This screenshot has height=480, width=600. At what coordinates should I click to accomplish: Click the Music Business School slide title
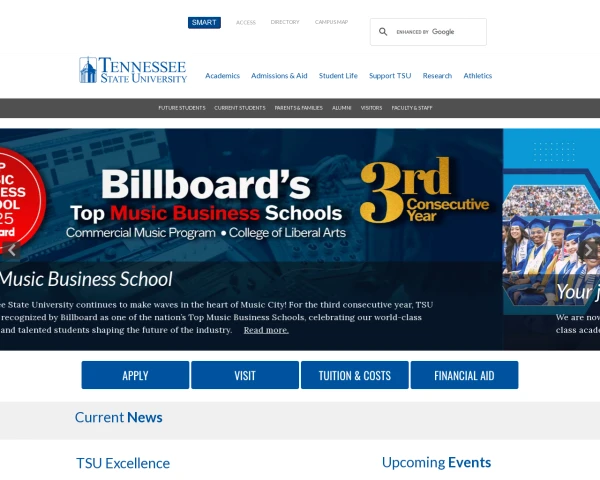86,279
